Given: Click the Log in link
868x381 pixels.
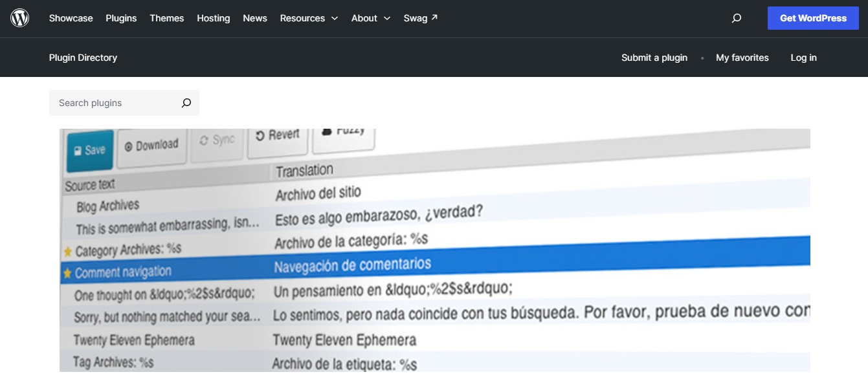Looking at the screenshot, I should [x=803, y=58].
